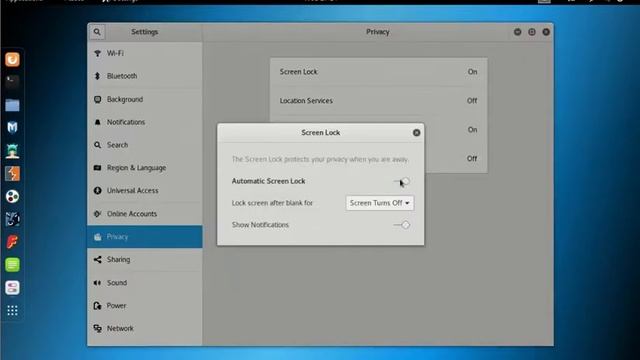Toggle the Show Notifications switch
Viewport: 640px width, 360px height.
pyautogui.click(x=402, y=225)
